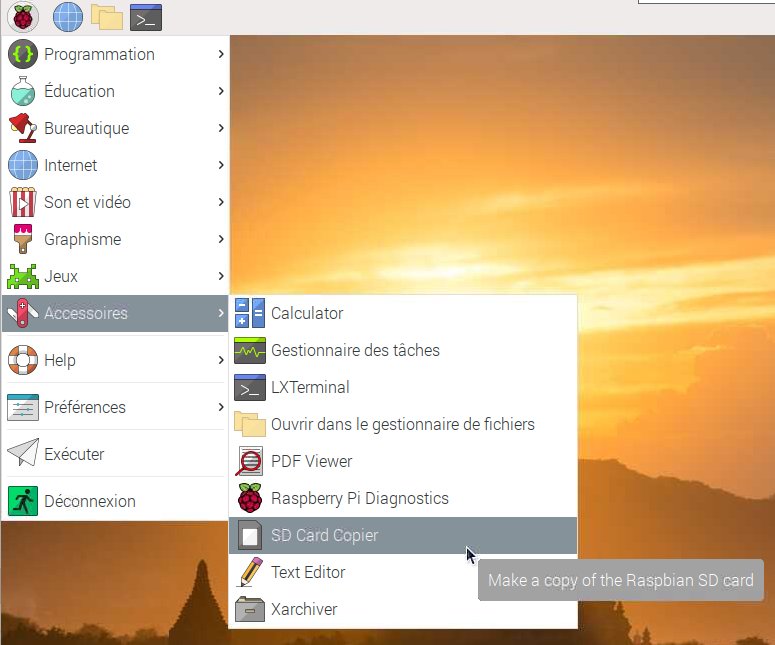The height and width of the screenshot is (645, 775).
Task: Open Gestionnaire des tâches entry
Action: (x=403, y=350)
